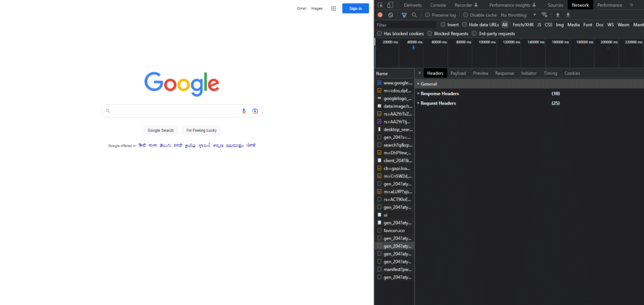Screen dimensions: 644x305
Task: Click the I'm Feeling Lucky button
Action: (x=201, y=131)
